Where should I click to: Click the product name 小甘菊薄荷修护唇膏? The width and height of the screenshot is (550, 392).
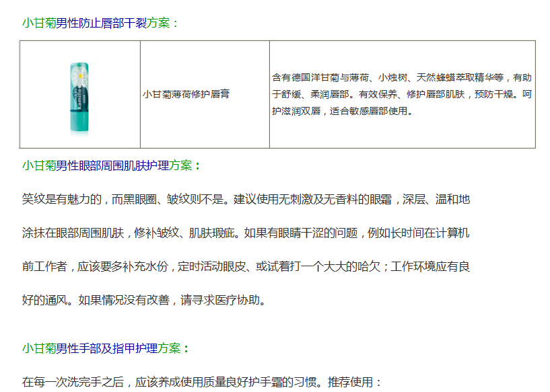coord(186,94)
